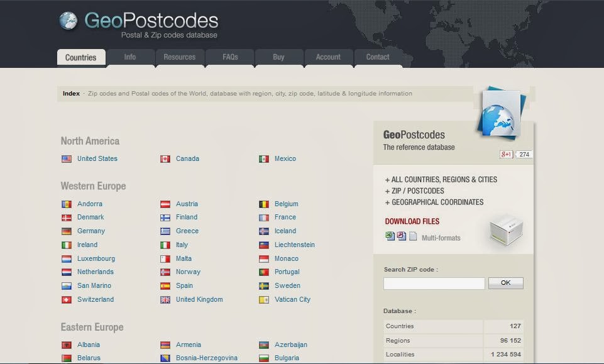Click the Germany flag icon
The height and width of the screenshot is (364, 604).
pyautogui.click(x=67, y=231)
